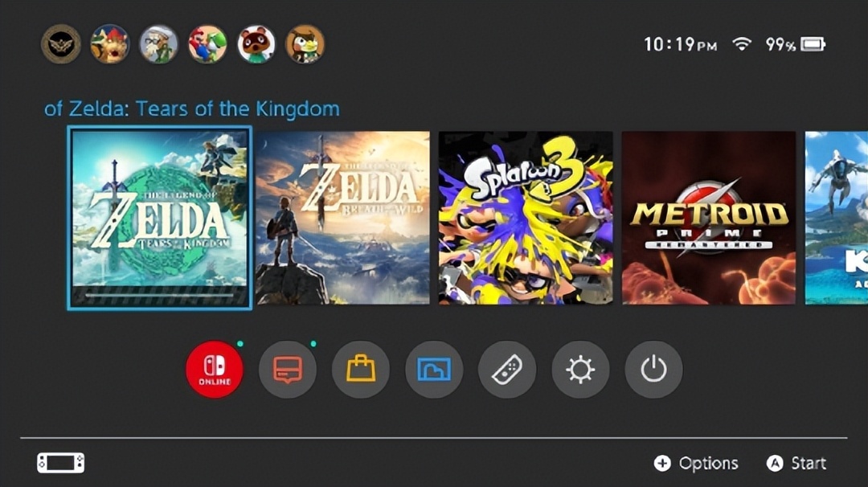Select Zelda: Breath of the Wild tile
Viewport: 868px width, 487px height.
coord(342,218)
